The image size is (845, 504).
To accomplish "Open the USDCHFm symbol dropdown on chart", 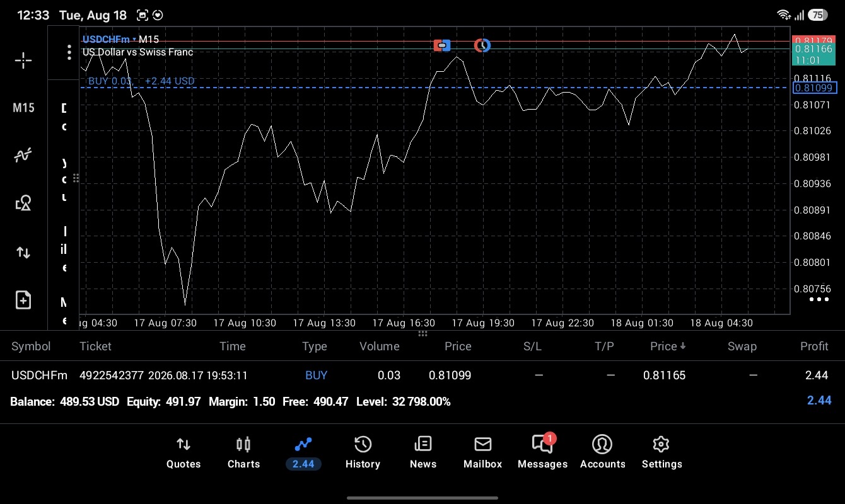I will (108, 39).
